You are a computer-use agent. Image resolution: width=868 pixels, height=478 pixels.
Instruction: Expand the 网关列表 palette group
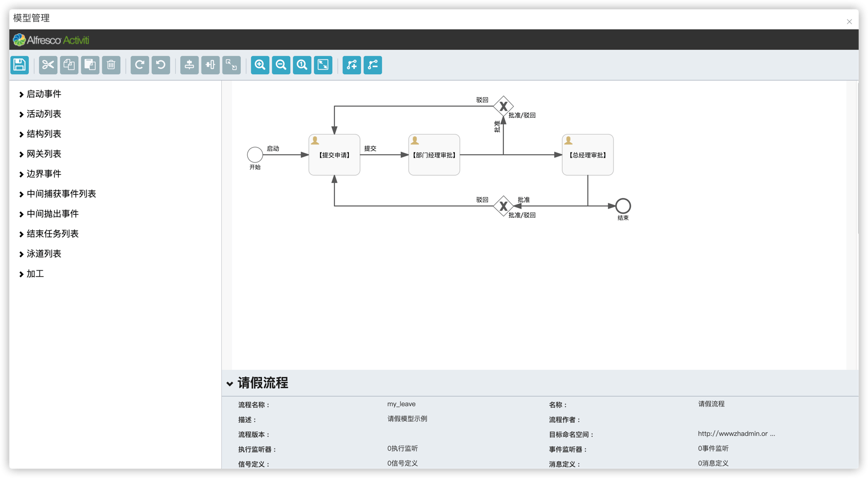40,154
